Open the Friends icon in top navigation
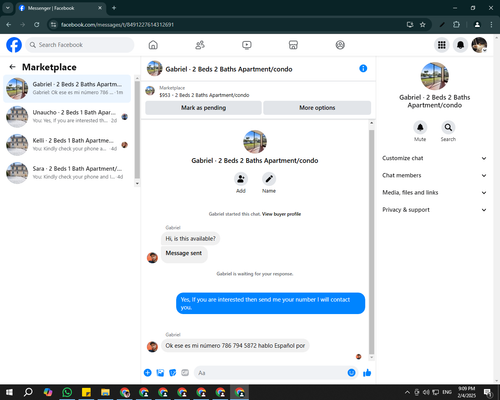Screen dimensions: 500x400 pos(200,45)
